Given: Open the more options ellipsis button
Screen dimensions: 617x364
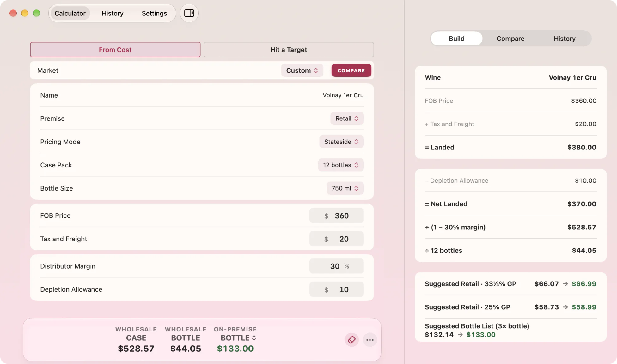Looking at the screenshot, I should [x=370, y=340].
